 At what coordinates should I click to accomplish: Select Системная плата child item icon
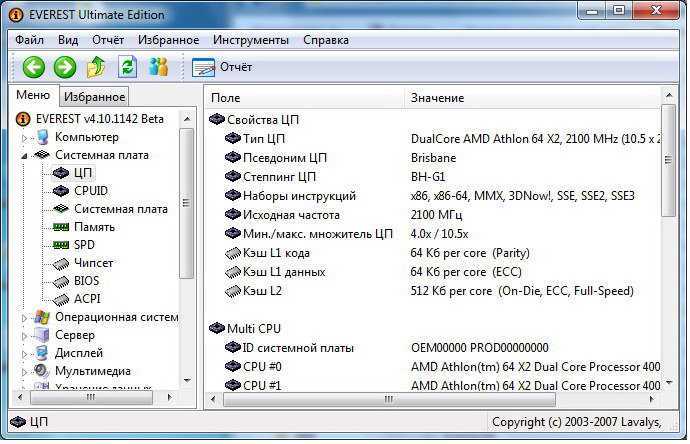61,209
